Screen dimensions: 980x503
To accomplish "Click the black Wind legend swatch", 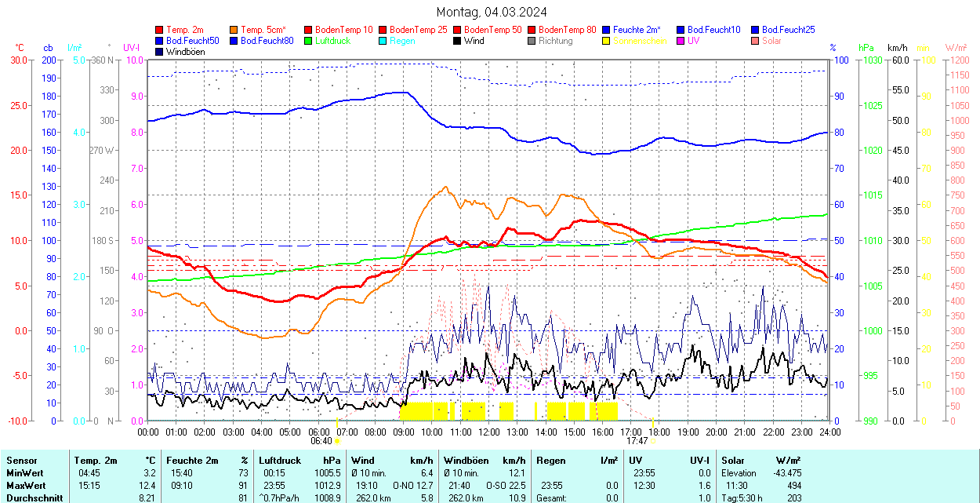I will (x=457, y=41).
